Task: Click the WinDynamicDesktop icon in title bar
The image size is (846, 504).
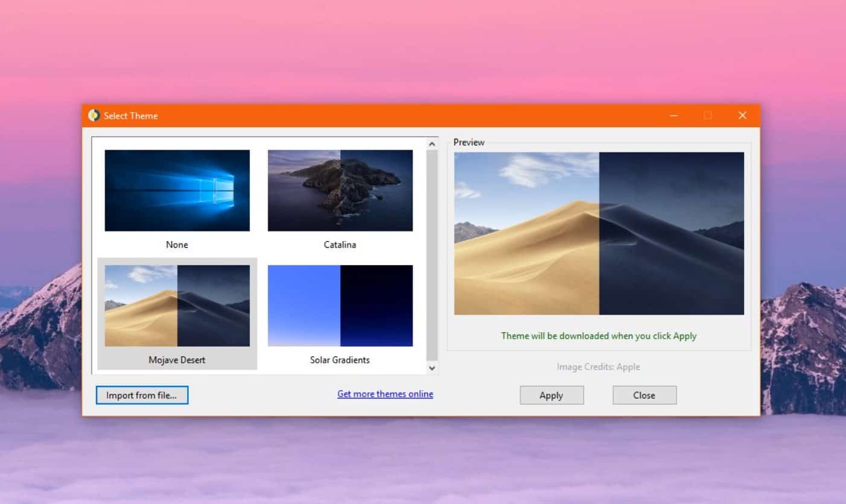Action: 94,116
